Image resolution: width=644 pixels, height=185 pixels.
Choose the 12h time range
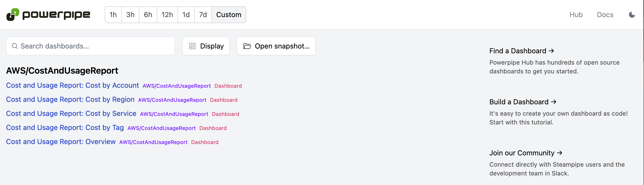pyautogui.click(x=167, y=15)
